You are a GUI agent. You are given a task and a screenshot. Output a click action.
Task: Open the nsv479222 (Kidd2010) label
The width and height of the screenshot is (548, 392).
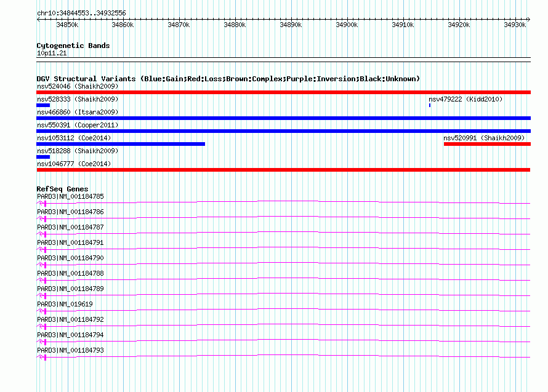(x=465, y=99)
